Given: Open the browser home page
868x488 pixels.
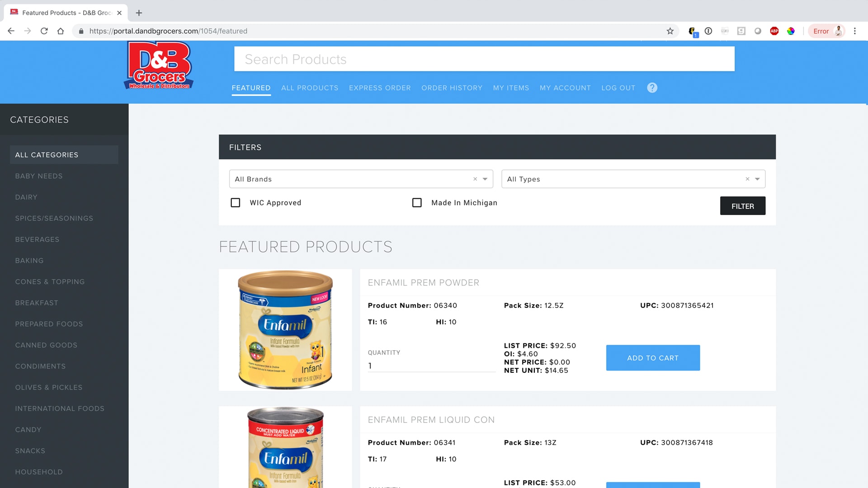Looking at the screenshot, I should coord(61,31).
